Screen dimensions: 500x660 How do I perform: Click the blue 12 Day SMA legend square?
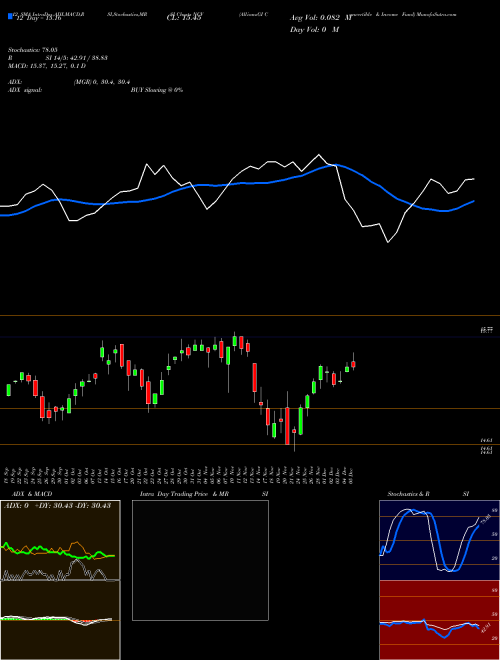pyautogui.click(x=10, y=16)
